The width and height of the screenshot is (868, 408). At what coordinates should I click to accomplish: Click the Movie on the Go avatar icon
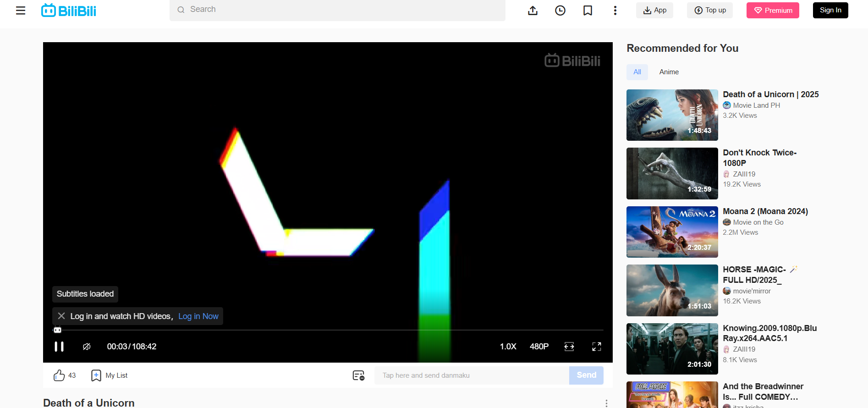pos(727,222)
